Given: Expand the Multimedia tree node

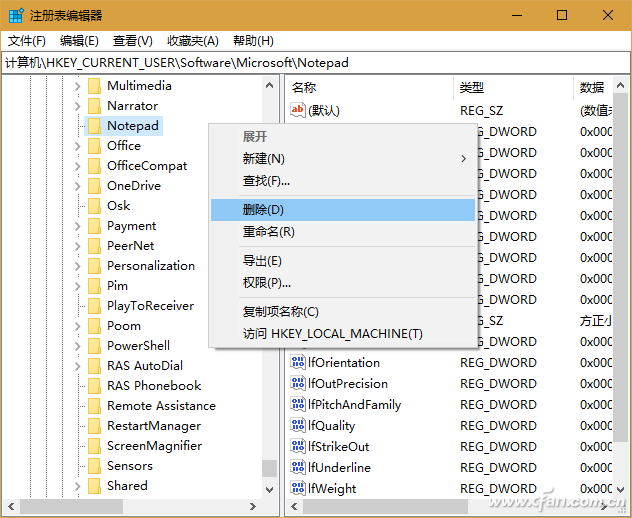Looking at the screenshot, I should [77, 86].
